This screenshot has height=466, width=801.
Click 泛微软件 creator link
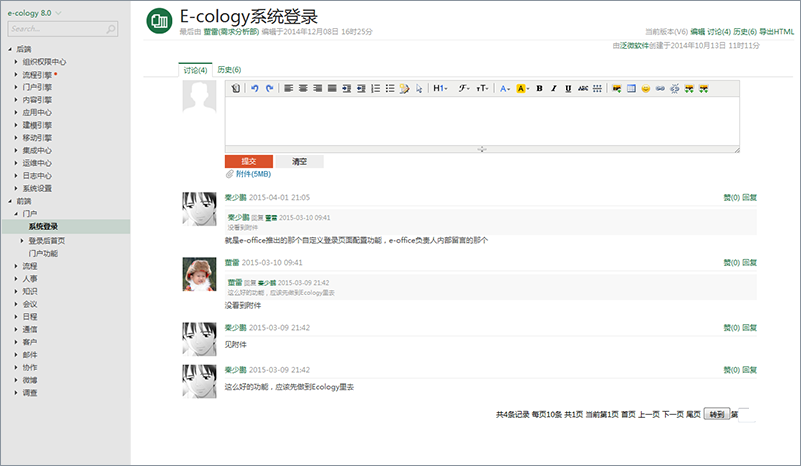(634, 45)
